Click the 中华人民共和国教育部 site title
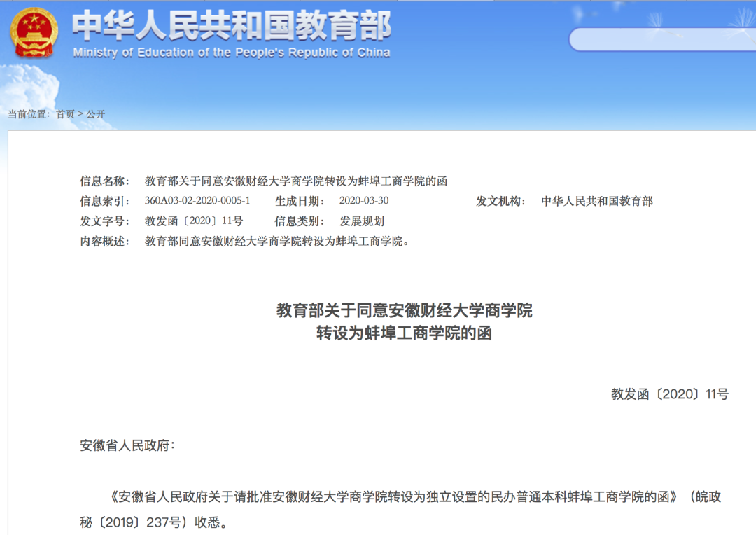This screenshot has height=535, width=756. pyautogui.click(x=232, y=26)
